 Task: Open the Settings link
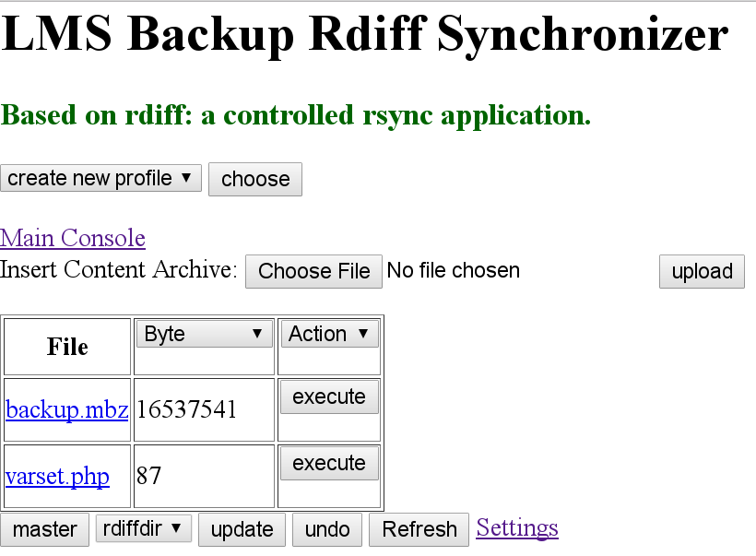[x=517, y=528]
